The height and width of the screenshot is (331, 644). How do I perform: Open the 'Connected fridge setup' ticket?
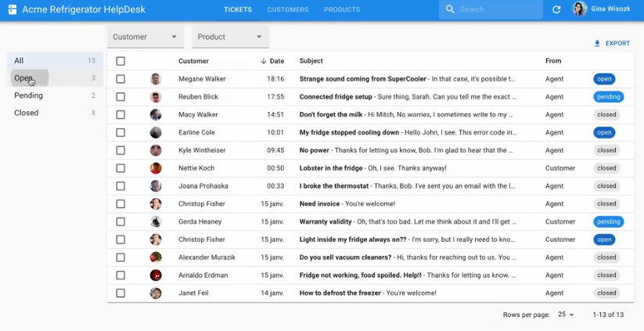pyautogui.click(x=336, y=97)
